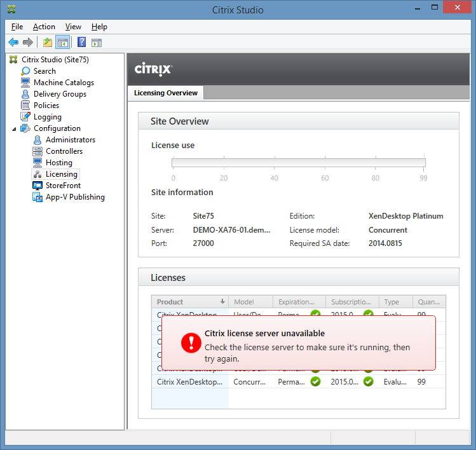
Task: Click the Product column sort arrow
Action: coord(222,301)
